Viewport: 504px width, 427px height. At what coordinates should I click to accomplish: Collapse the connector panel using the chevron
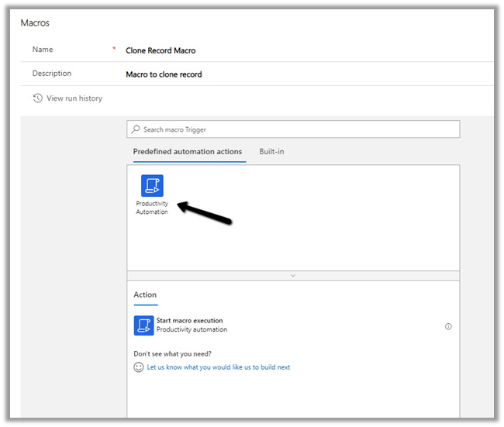click(x=293, y=275)
